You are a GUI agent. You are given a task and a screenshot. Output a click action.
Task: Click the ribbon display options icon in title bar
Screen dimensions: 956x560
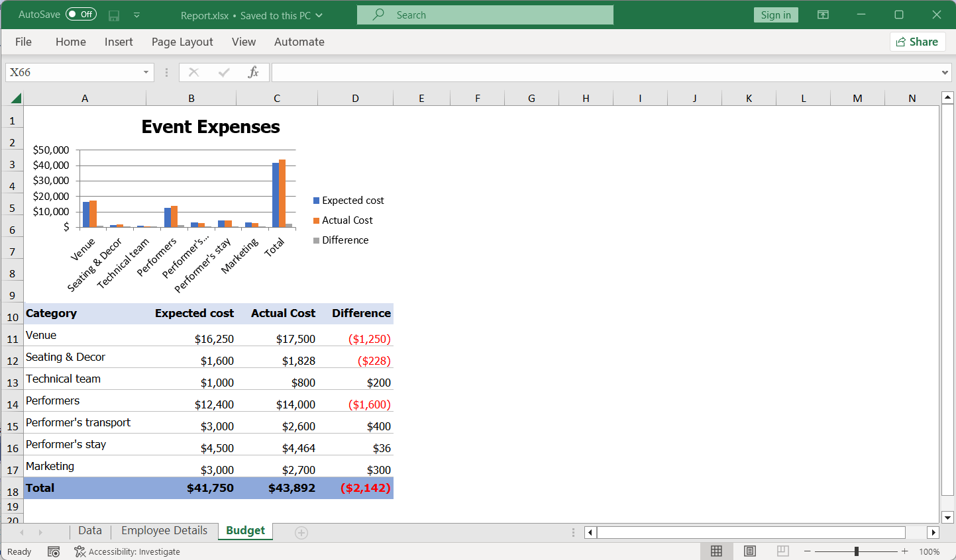click(x=822, y=14)
